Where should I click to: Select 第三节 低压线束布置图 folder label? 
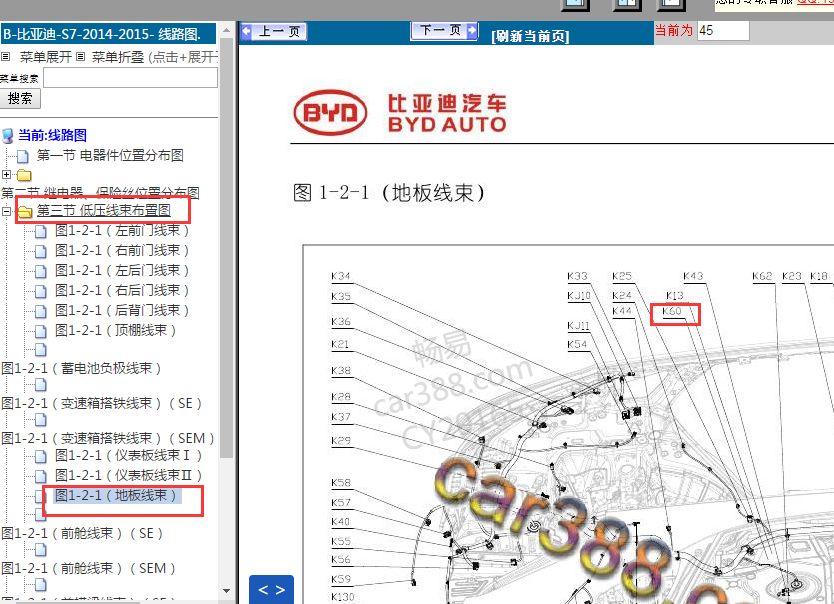coord(104,211)
